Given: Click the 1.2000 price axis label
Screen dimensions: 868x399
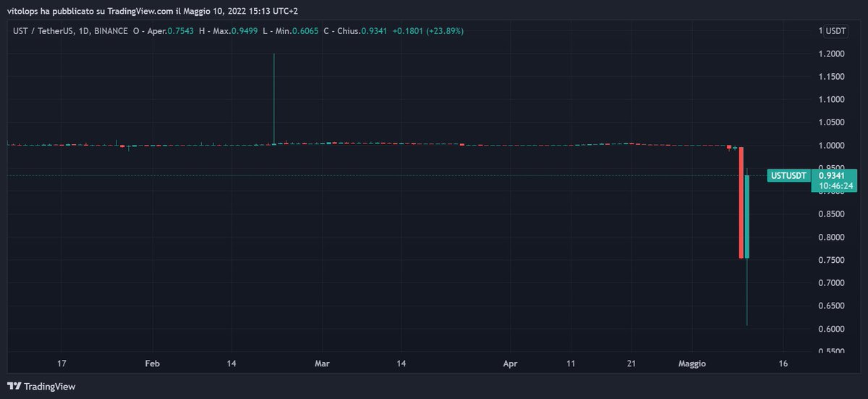Looking at the screenshot, I should coord(831,54).
